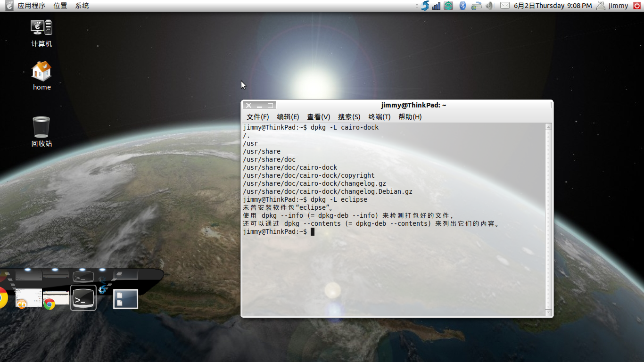Viewport: 644px width, 362px height.
Task: Click the '/usr/share/doc/cairo-dock/changelog.gz' line
Action: click(314, 183)
